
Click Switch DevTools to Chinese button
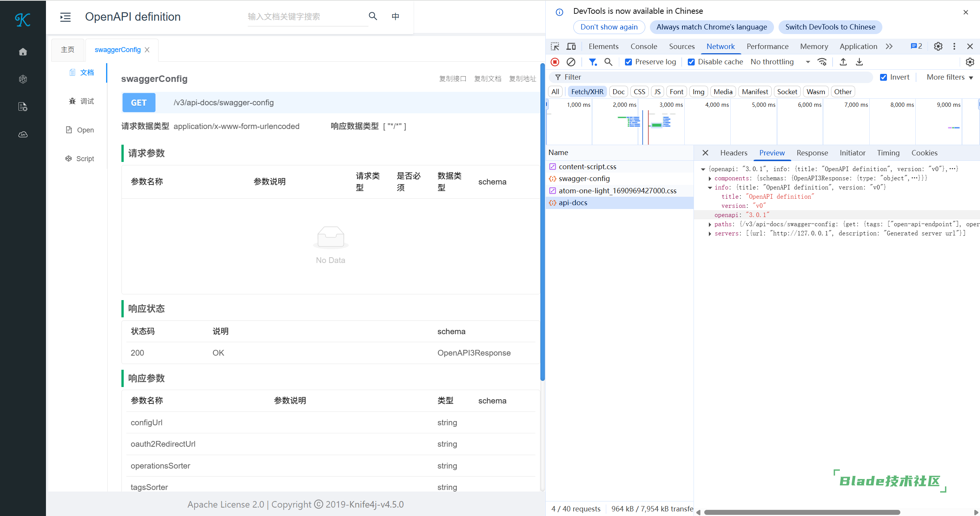pos(830,27)
